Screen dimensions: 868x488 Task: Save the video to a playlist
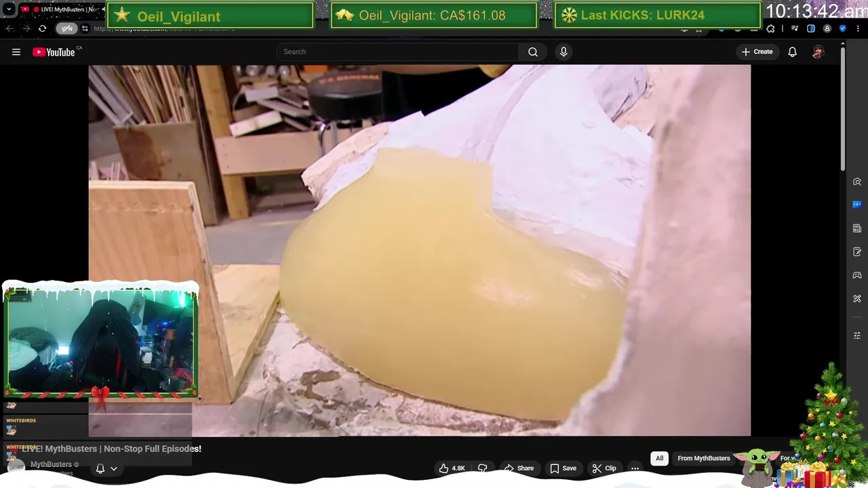pyautogui.click(x=563, y=468)
